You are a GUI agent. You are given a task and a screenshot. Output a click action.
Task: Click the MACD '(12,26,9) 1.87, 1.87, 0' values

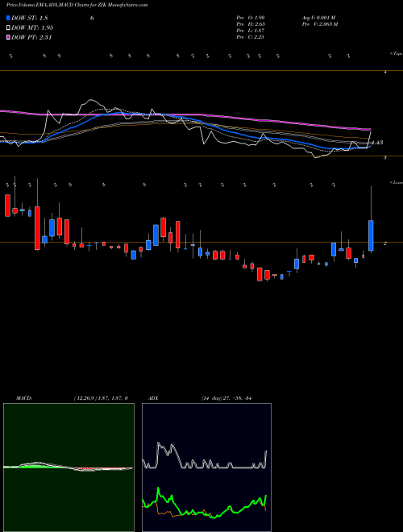tap(101, 398)
